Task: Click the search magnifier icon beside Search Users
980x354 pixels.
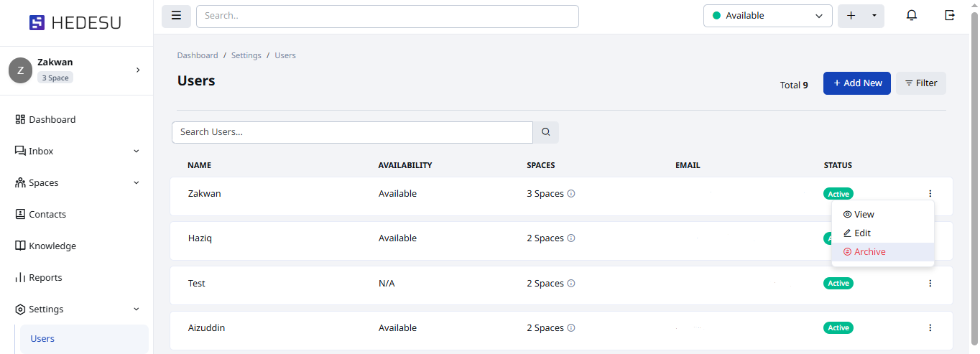Action: [546, 132]
